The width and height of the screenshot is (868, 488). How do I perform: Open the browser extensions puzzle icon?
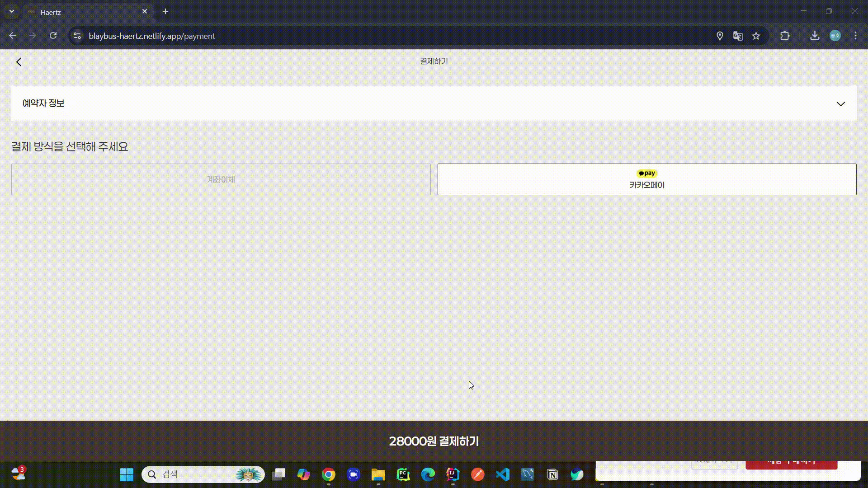pyautogui.click(x=785, y=36)
